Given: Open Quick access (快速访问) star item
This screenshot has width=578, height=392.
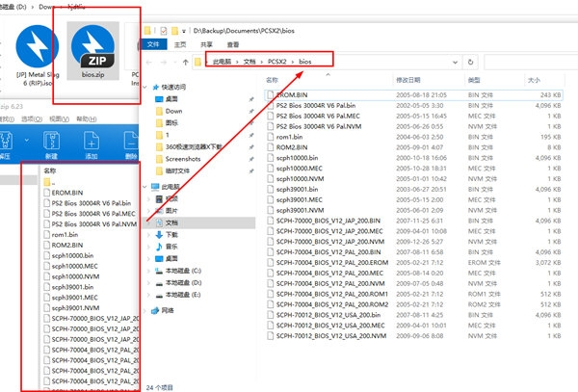Looking at the screenshot, I should tap(173, 87).
